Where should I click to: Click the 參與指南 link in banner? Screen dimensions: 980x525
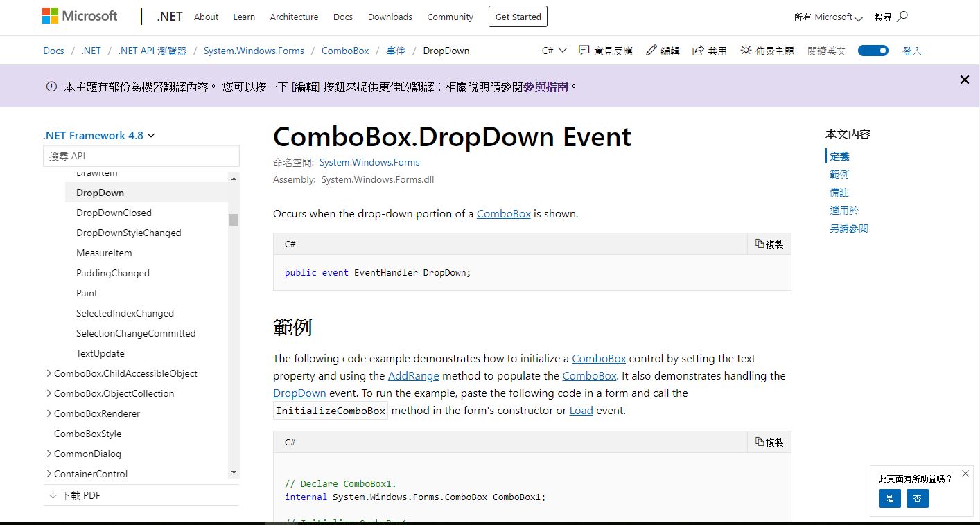click(x=546, y=87)
